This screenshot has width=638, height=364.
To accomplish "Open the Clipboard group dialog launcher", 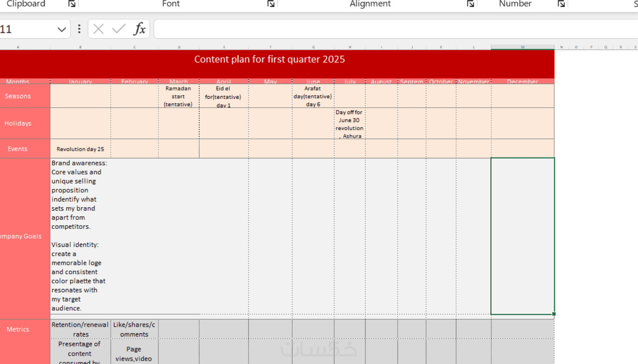I will 72,4.
